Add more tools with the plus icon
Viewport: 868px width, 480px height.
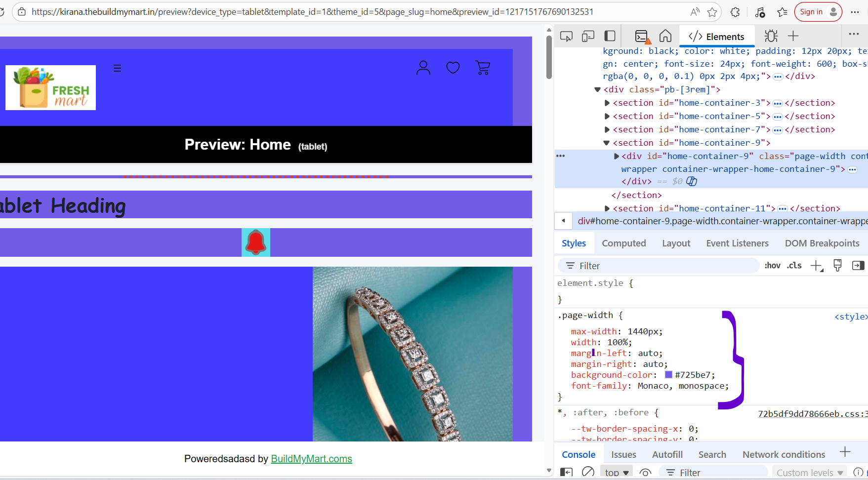pyautogui.click(x=793, y=36)
